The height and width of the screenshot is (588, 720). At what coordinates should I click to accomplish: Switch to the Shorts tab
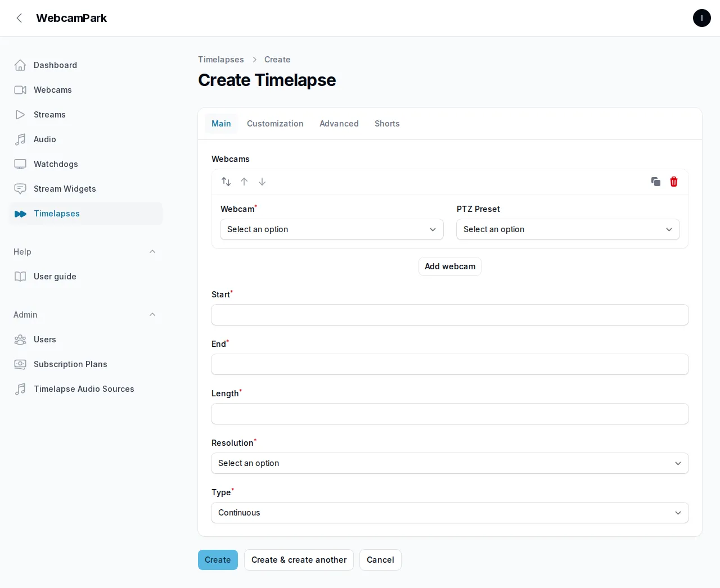pos(387,124)
